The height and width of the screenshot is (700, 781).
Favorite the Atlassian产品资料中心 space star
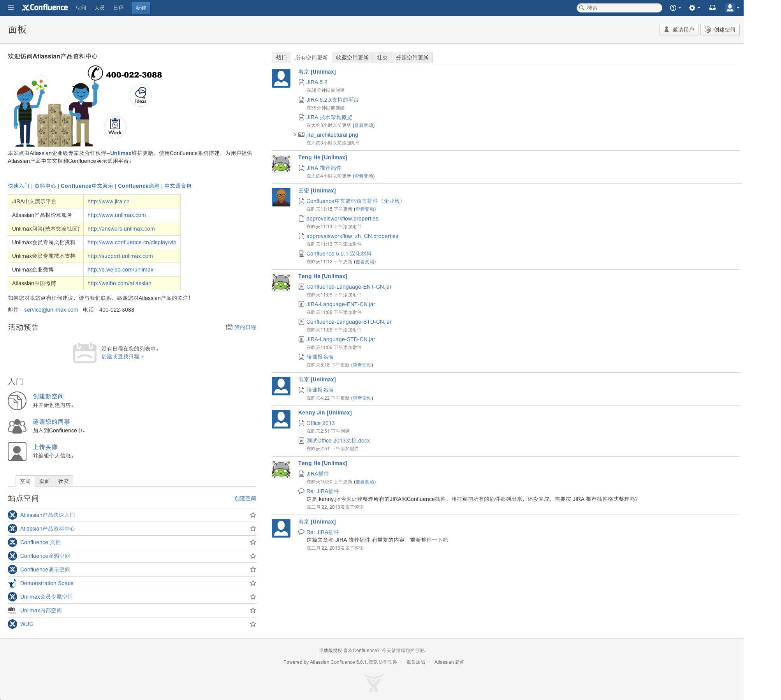[x=253, y=529]
